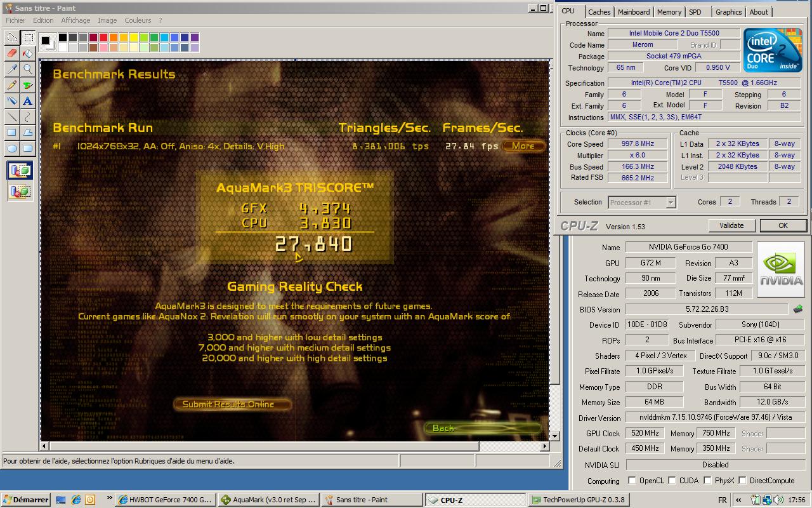Choose the Fill With Color bucket tool
The width and height of the screenshot is (812, 508).
tap(28, 53)
